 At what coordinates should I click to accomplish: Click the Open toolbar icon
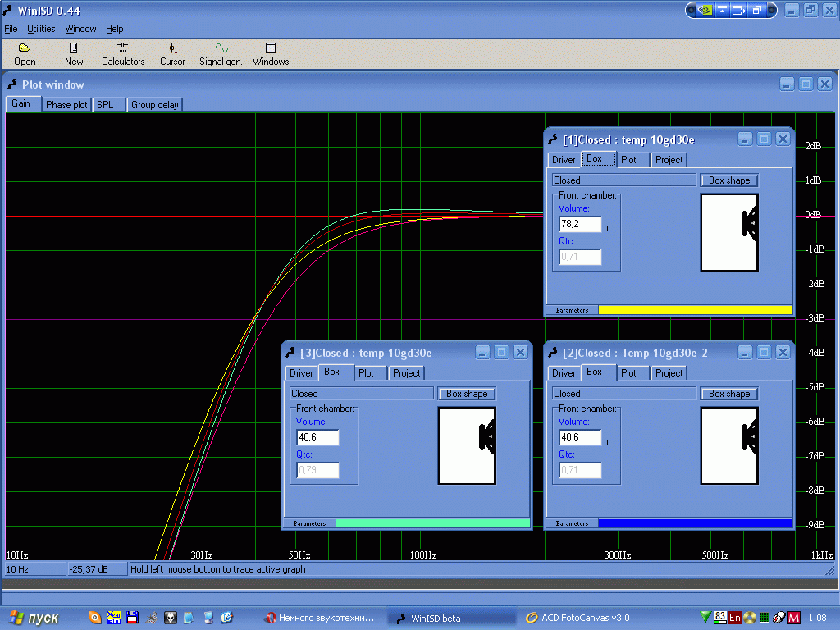25,54
